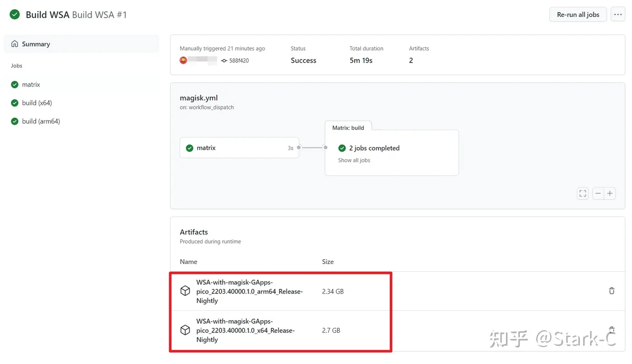
Task: Click the Matrix: build tab label
Action: coord(348,127)
